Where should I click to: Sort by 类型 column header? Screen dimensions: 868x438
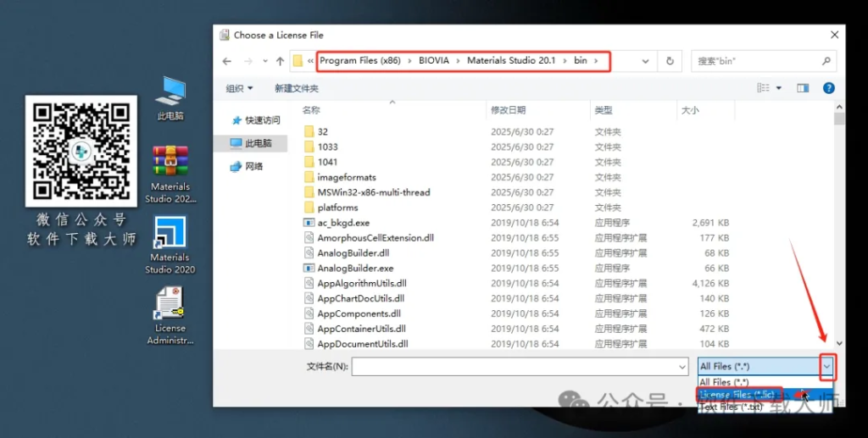tap(603, 110)
